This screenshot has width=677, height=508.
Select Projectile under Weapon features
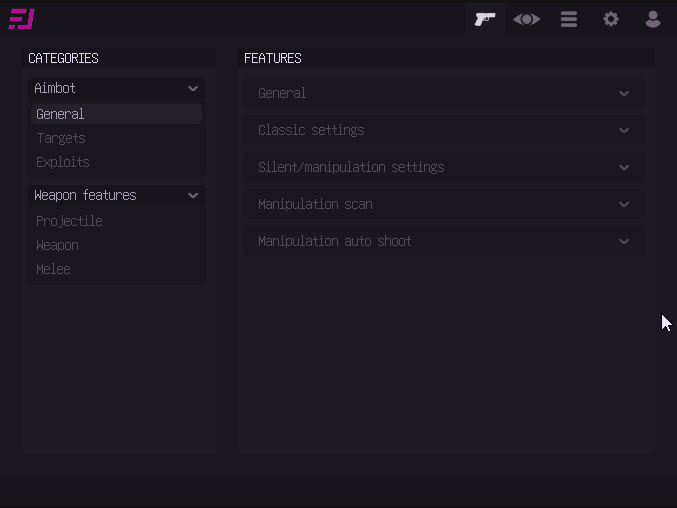pos(69,221)
